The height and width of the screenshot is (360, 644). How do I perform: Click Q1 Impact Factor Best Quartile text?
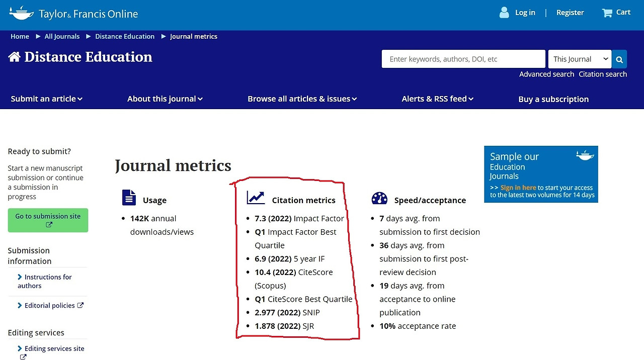tap(296, 239)
